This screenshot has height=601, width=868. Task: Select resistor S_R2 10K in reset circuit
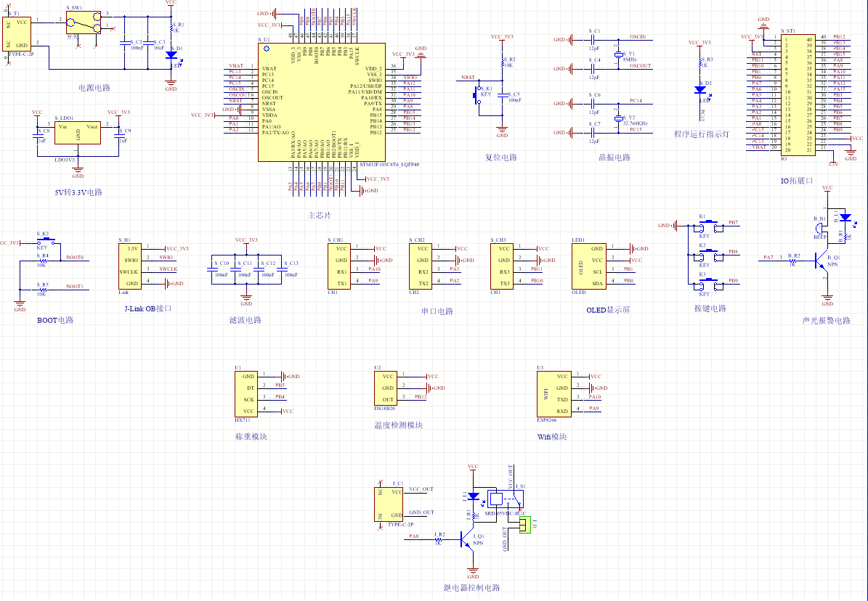coord(502,62)
